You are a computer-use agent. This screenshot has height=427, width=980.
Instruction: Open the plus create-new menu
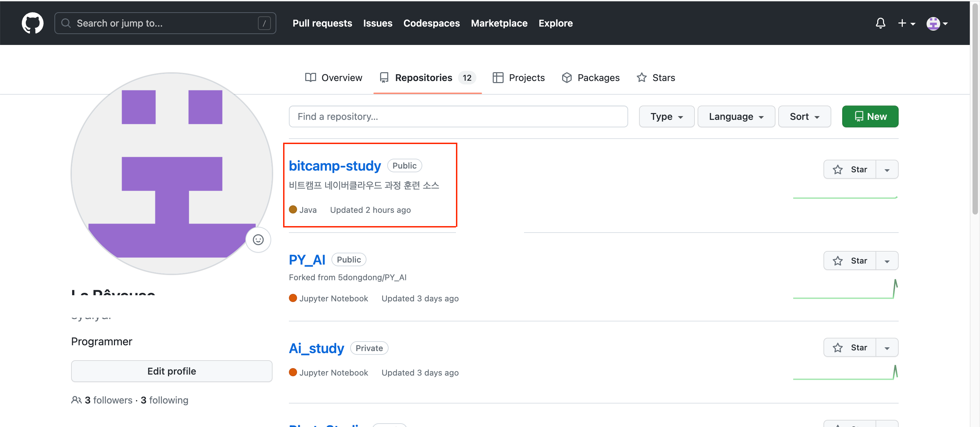(x=906, y=23)
